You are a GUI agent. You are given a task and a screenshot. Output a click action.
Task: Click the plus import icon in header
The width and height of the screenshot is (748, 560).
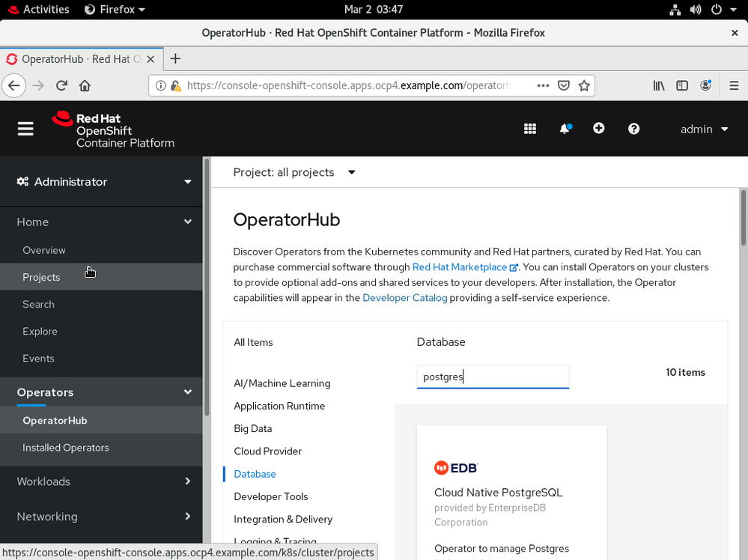(x=599, y=129)
